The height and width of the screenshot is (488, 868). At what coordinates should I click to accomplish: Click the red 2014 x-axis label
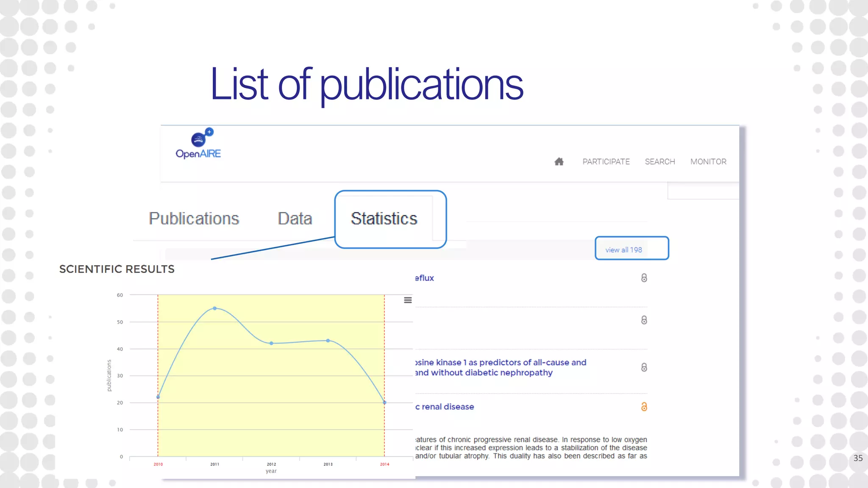(384, 464)
